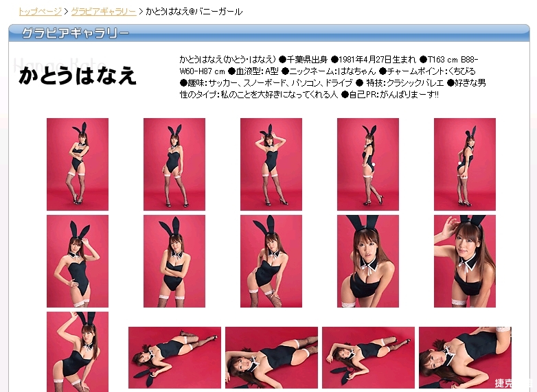Open third middle-row thumbnail with leaning pose
The height and width of the screenshot is (392, 537).
(x=271, y=261)
